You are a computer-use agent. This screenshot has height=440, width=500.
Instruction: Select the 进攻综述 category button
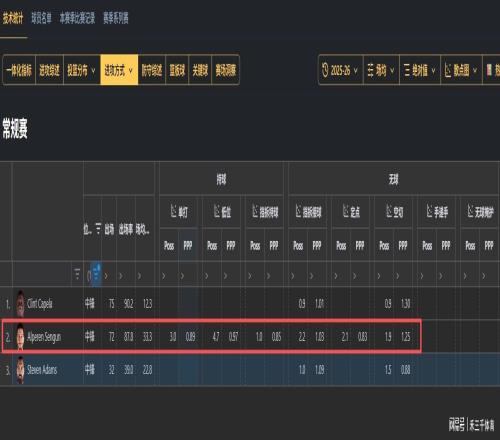tap(49, 70)
